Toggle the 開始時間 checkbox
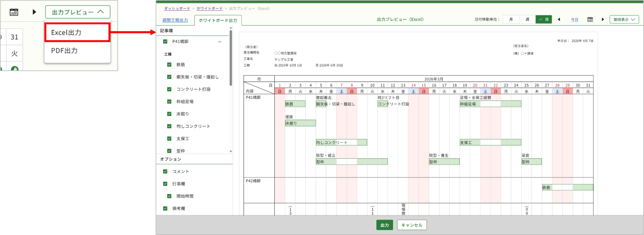The width and height of the screenshot is (644, 235). (x=170, y=196)
